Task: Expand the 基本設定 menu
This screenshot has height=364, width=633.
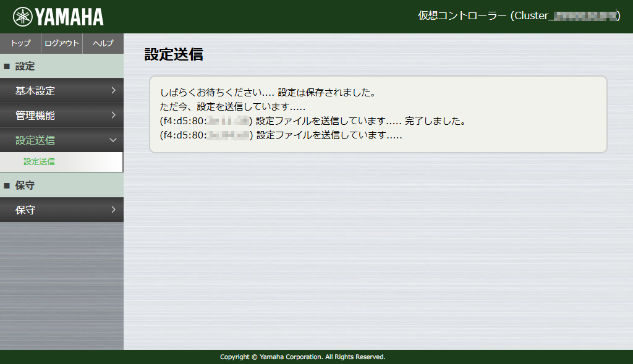Action: coord(62,91)
